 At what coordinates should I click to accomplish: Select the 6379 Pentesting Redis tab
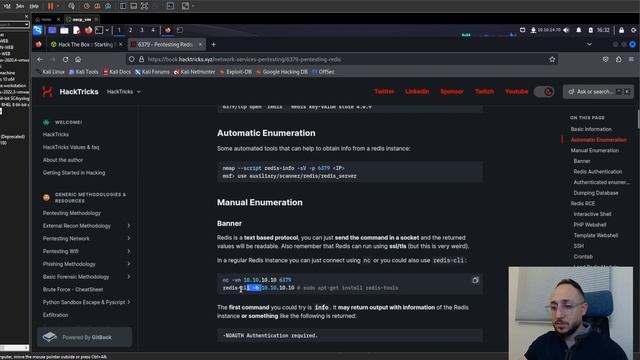point(167,44)
